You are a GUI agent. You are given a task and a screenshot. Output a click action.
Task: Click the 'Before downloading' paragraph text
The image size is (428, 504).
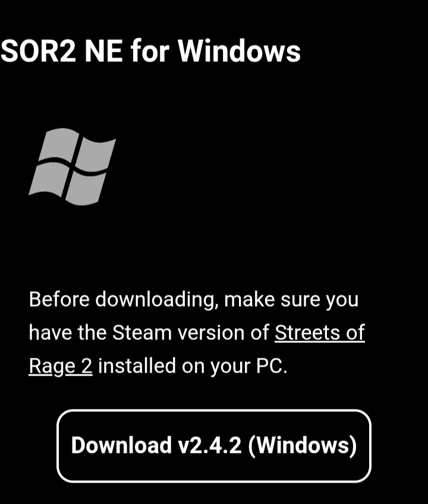(x=197, y=332)
